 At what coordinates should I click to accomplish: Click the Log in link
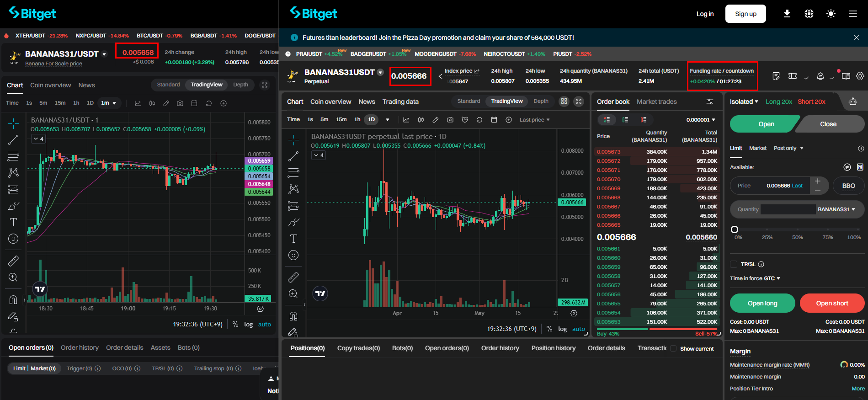point(705,14)
